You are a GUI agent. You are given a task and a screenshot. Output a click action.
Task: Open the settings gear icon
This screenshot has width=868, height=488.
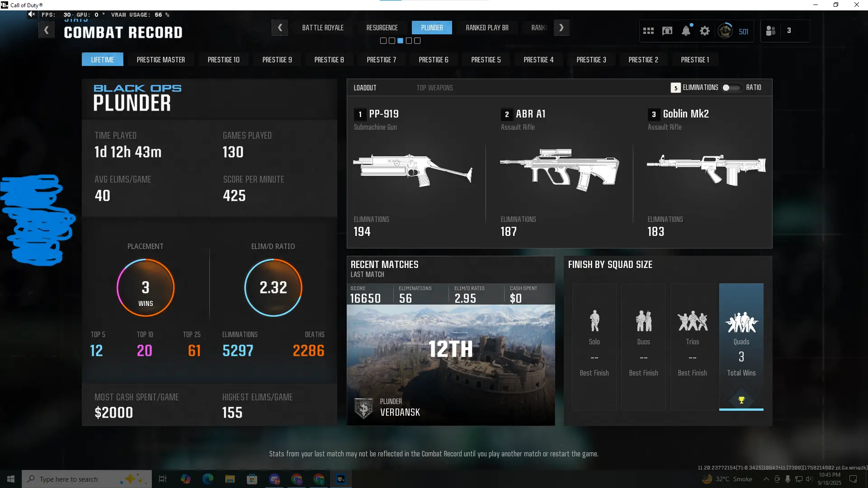(705, 31)
